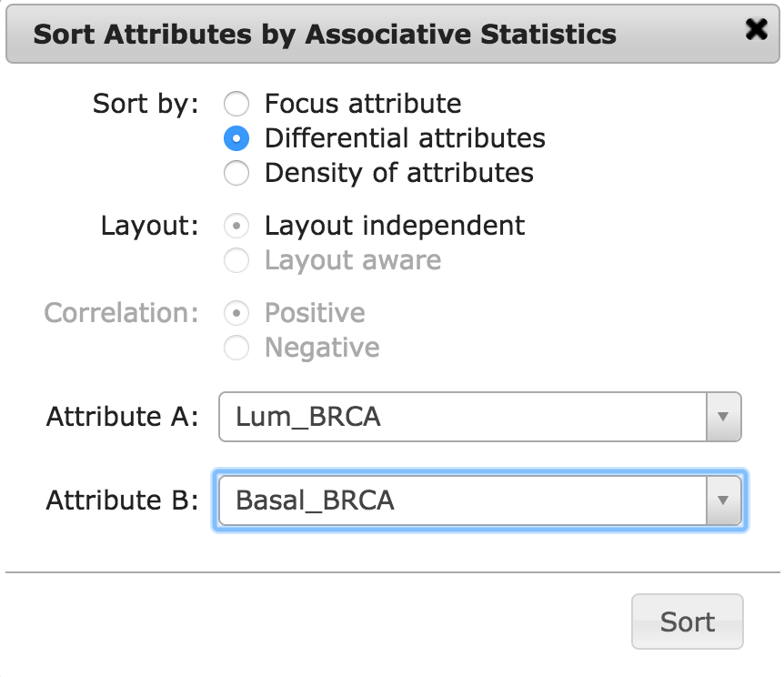Click the 'Attribute A:' label
Viewport: 784px width, 677px height.
[x=122, y=417]
